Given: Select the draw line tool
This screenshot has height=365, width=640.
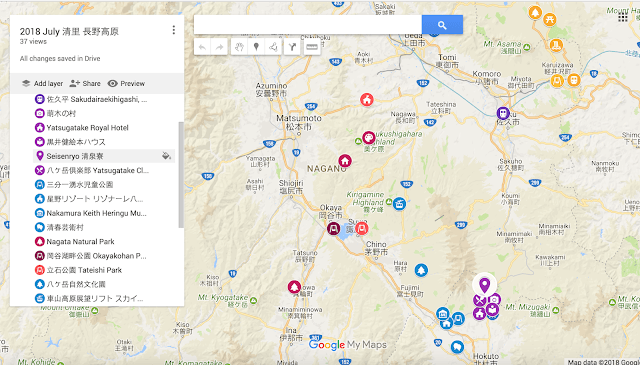Looking at the screenshot, I should click(x=273, y=47).
